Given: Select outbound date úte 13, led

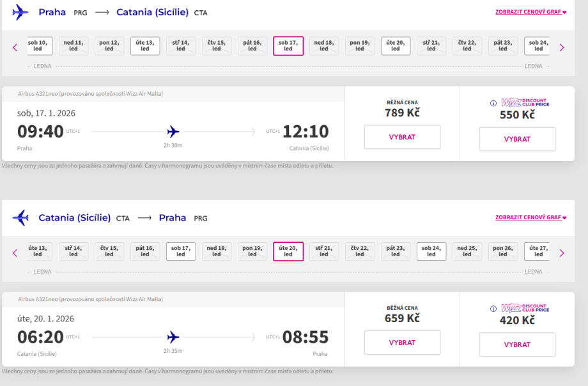Looking at the screenshot, I should pyautogui.click(x=145, y=46).
